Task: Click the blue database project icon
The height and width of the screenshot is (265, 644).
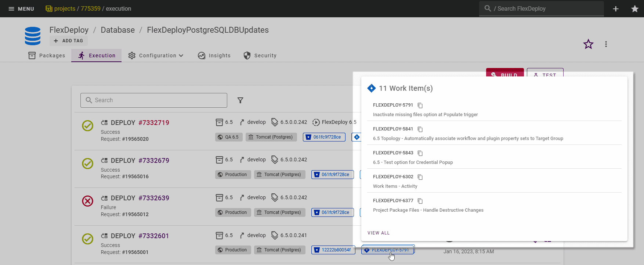Action: tap(33, 36)
